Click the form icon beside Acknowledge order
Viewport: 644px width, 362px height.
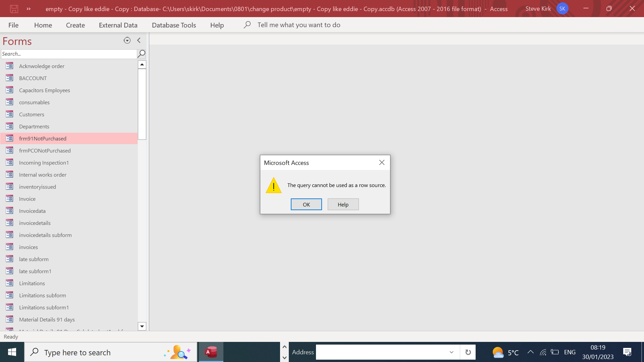coord(9,66)
